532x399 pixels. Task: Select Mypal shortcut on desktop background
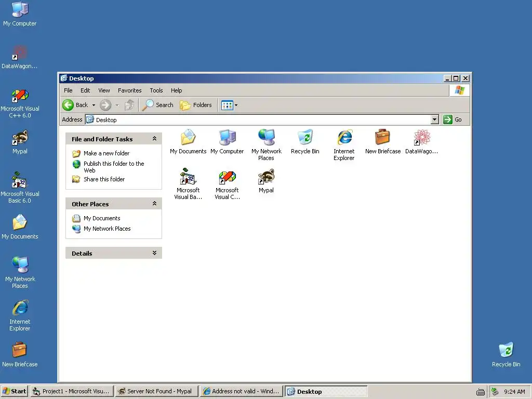tap(20, 142)
